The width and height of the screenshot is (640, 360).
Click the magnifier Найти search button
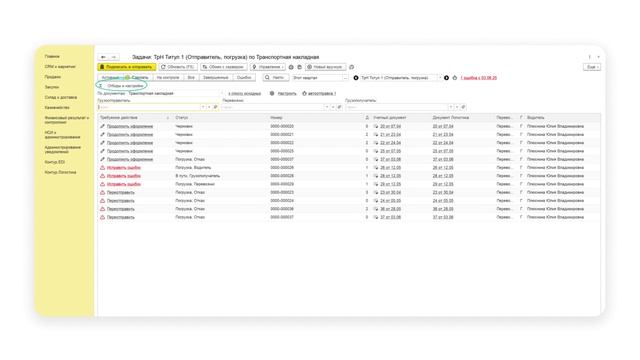pos(276,78)
